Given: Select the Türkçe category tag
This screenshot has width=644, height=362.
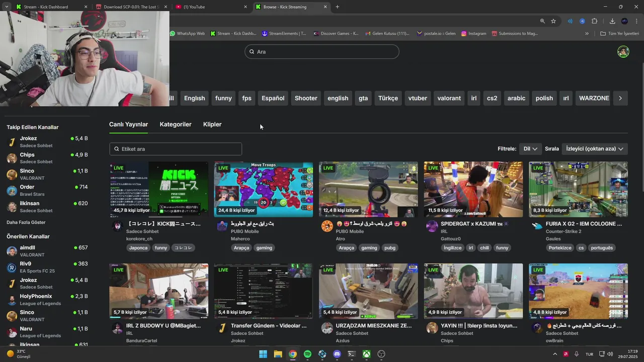Looking at the screenshot, I should pyautogui.click(x=388, y=98).
